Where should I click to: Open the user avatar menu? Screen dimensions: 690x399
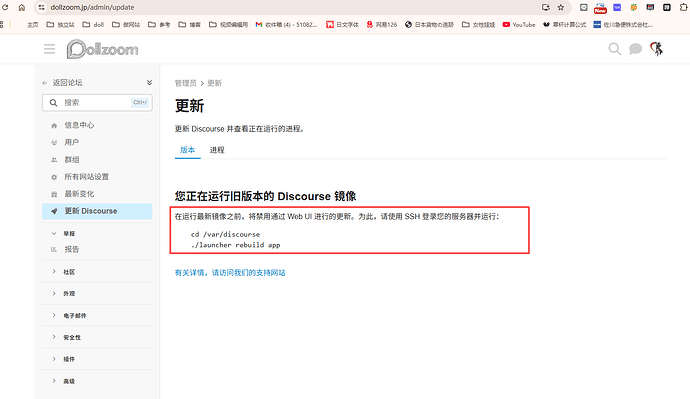[x=657, y=49]
